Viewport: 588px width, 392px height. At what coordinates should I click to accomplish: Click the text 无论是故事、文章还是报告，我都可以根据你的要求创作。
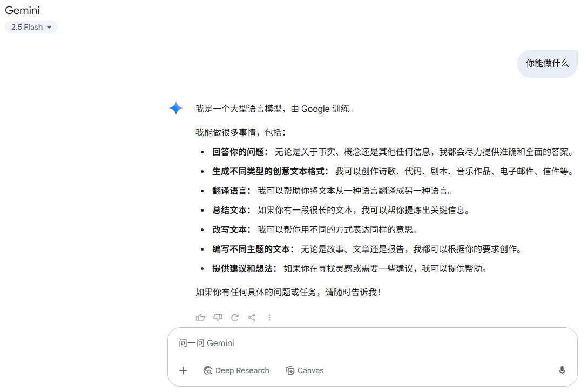coord(411,249)
